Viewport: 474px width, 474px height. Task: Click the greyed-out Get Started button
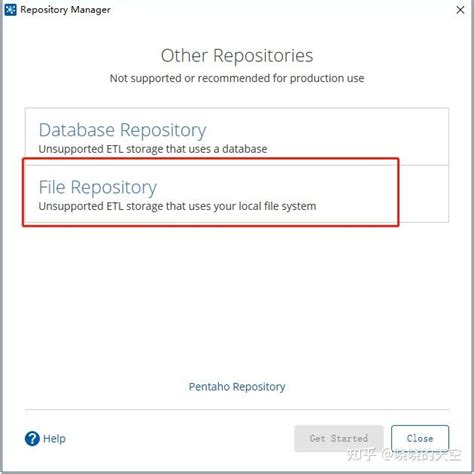(339, 438)
